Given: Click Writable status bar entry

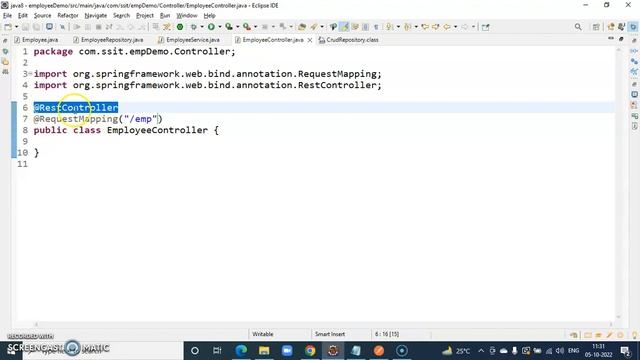Looking at the screenshot, I should coord(263,334).
